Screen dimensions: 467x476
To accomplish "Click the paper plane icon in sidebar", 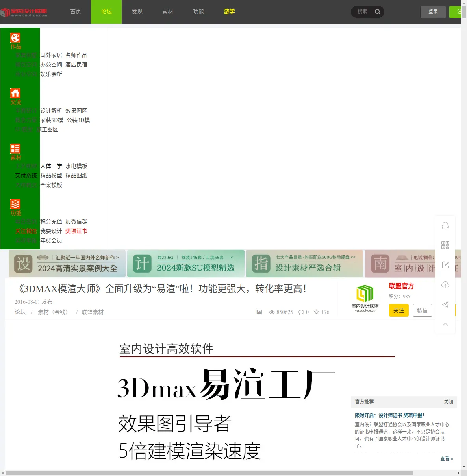I will (445, 304).
